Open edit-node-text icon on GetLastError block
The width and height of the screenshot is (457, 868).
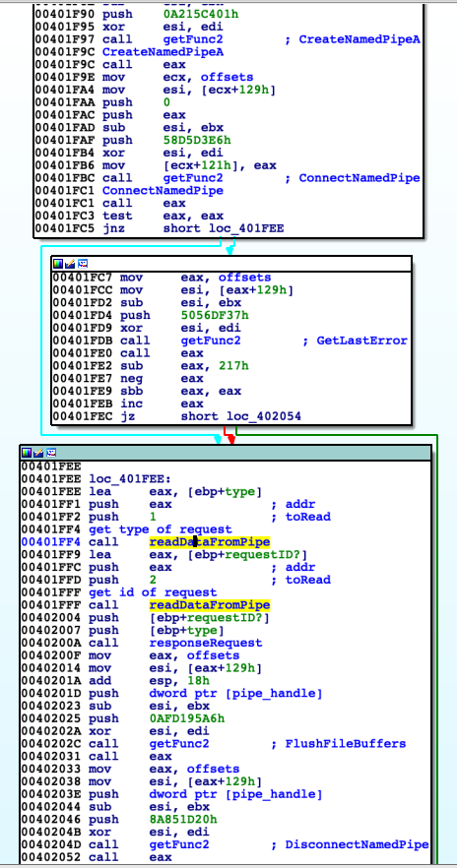(70, 264)
